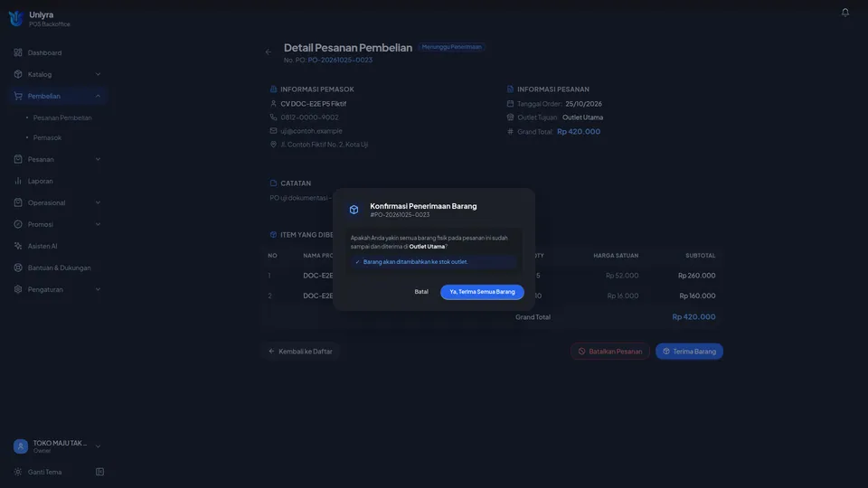This screenshot has width=868, height=488.
Task: Click Menunggu Penerimaan status badge
Action: click(452, 47)
